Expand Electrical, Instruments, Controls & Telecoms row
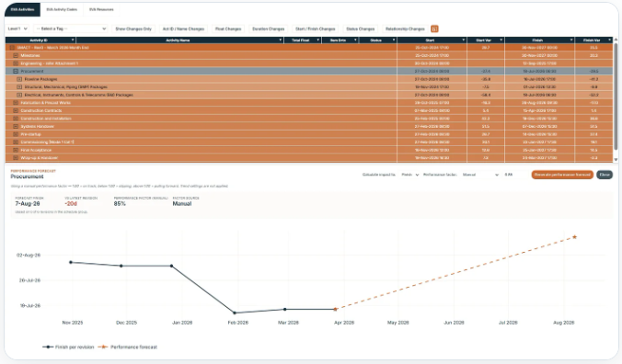This screenshot has height=364, width=622. coord(19,95)
